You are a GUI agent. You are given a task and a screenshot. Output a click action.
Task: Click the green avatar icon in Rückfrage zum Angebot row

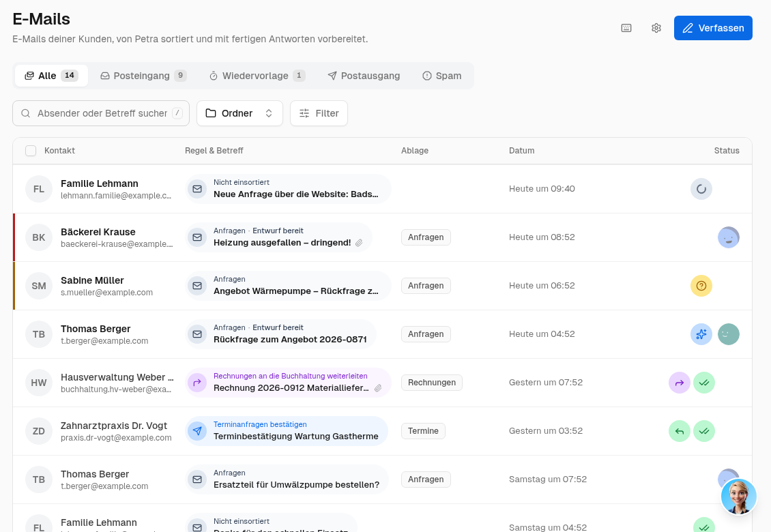point(729,334)
